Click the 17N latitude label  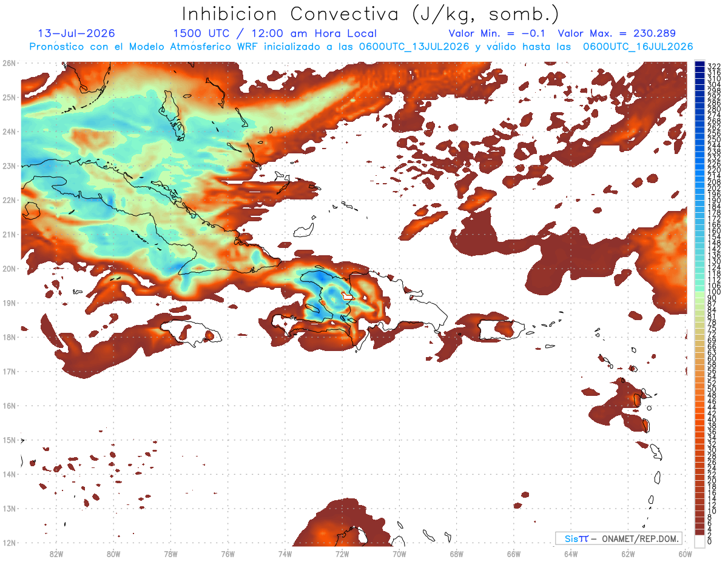tap(9, 371)
